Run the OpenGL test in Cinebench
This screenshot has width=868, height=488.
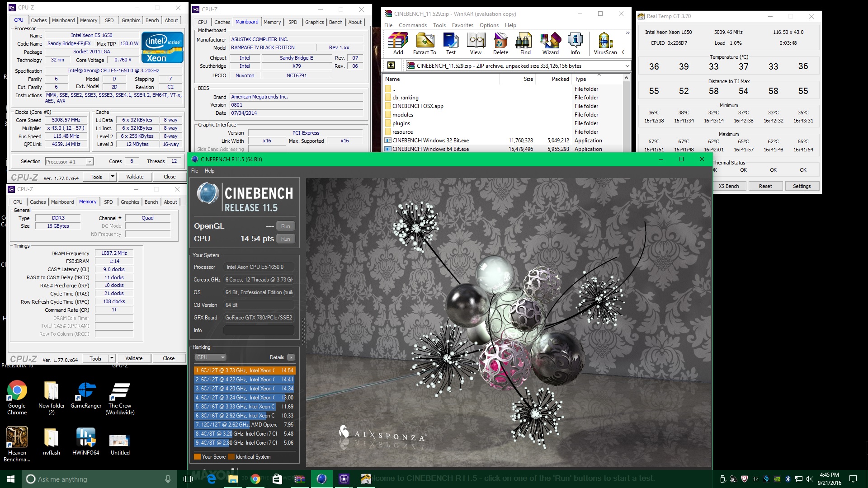coord(285,226)
